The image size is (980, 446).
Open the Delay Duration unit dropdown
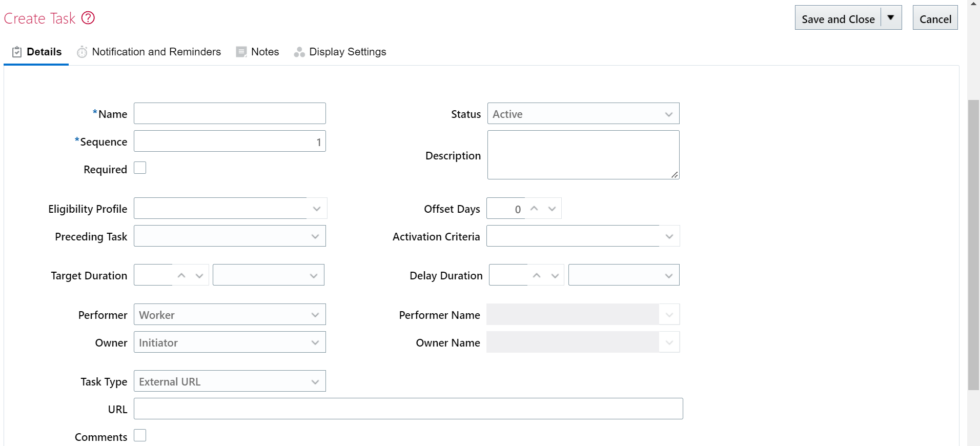[624, 275]
